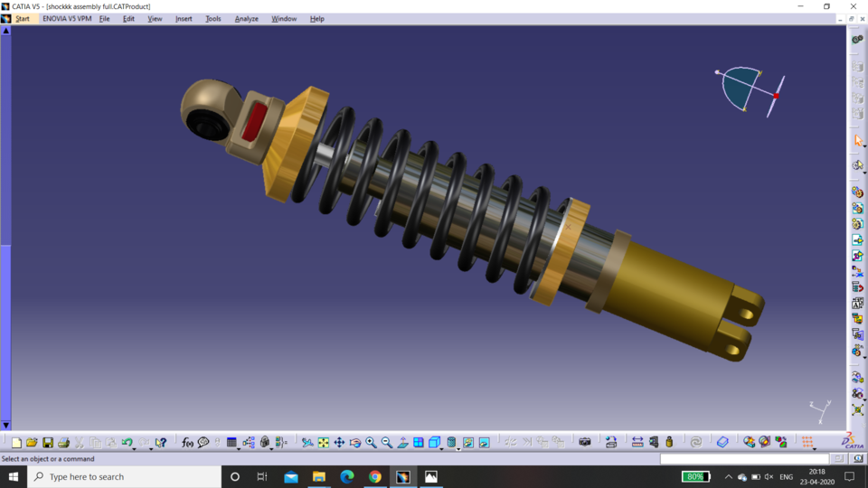Open the Design Table icon

pos(231,442)
